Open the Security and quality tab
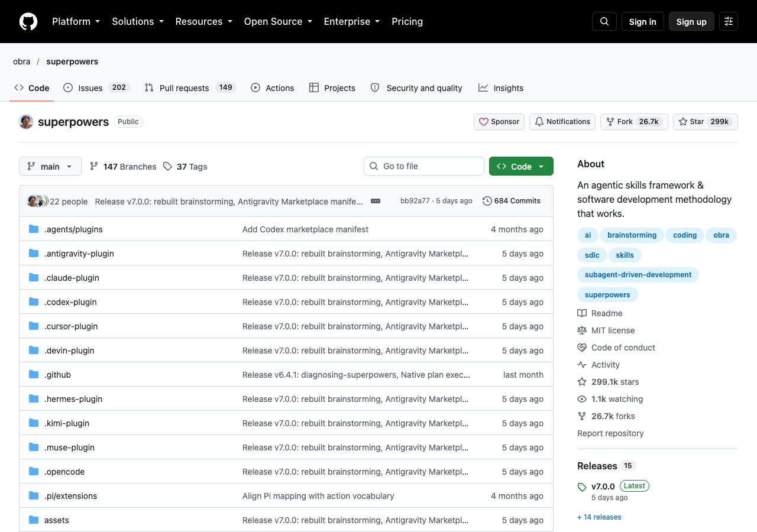 click(416, 88)
